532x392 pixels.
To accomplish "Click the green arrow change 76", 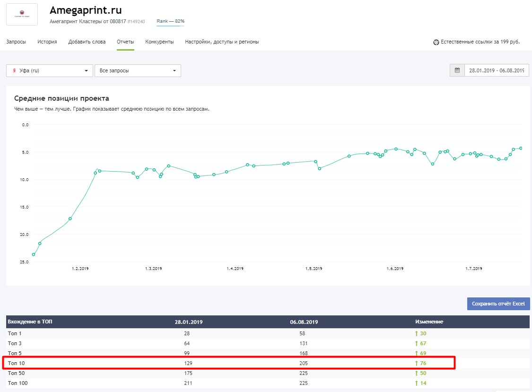I will click(x=420, y=363).
